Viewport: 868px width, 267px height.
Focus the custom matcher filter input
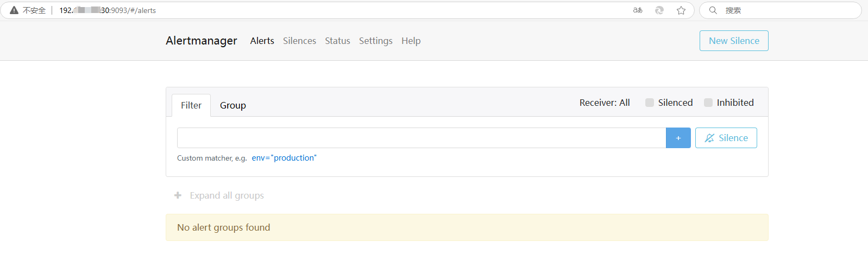click(x=421, y=138)
